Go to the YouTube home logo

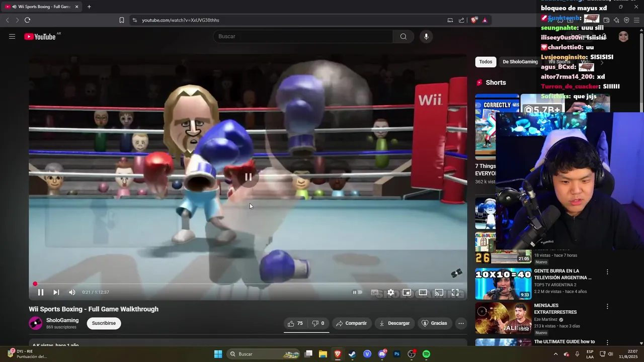coord(40,36)
